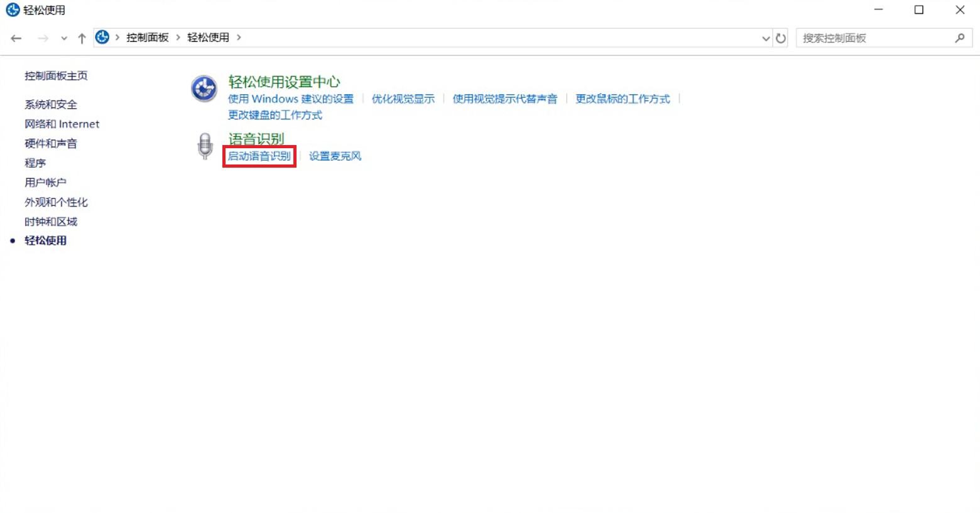Click the Control Panel icon in address bar
Screen dimensions: 980x513
coord(102,38)
